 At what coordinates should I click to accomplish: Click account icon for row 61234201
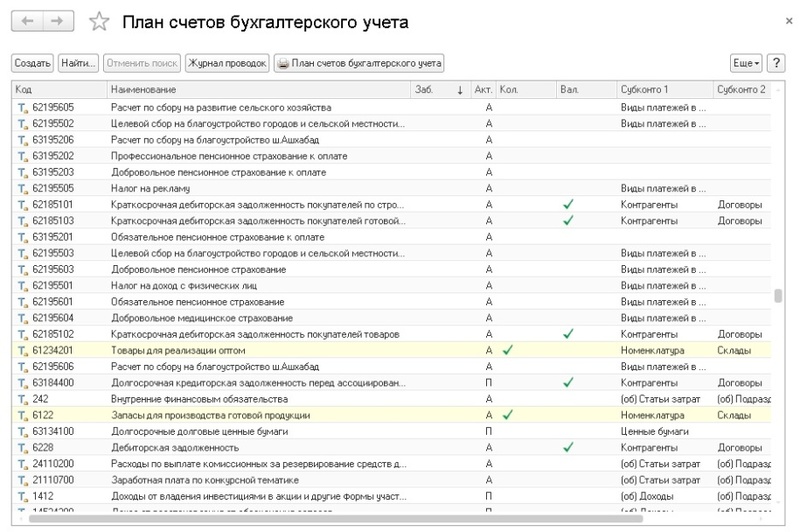coord(21,351)
